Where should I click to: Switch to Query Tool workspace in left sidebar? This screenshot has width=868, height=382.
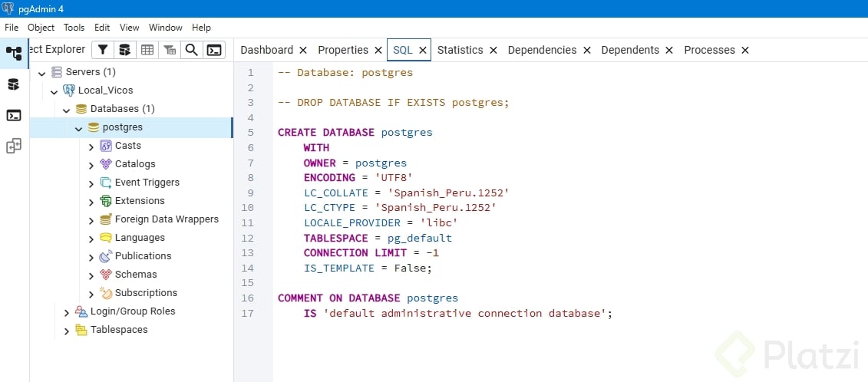pos(14,84)
